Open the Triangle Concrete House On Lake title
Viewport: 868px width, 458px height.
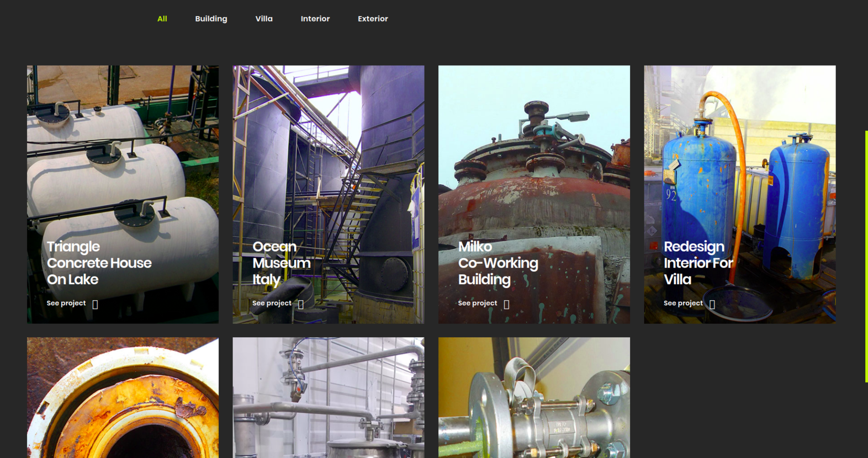(x=99, y=263)
